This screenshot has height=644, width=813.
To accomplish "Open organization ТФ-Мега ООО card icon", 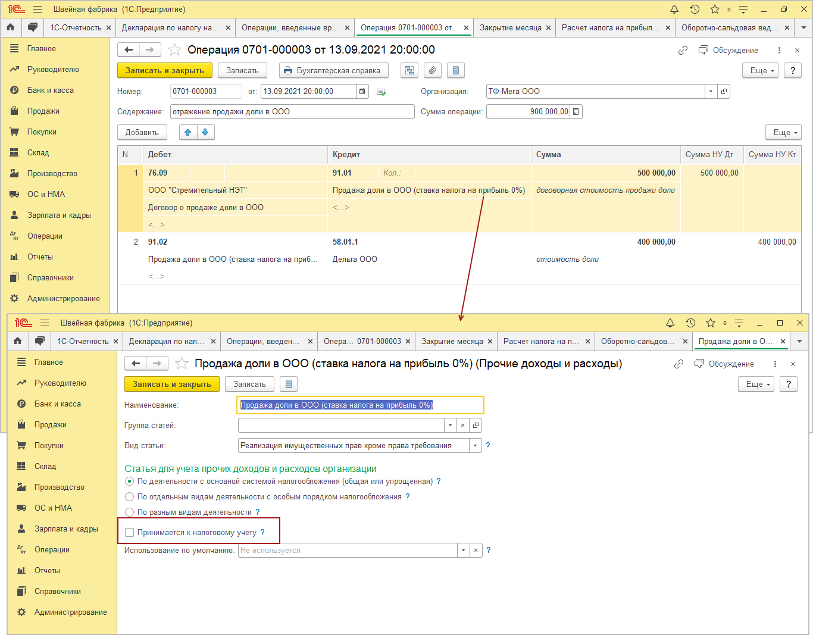I will pyautogui.click(x=724, y=92).
